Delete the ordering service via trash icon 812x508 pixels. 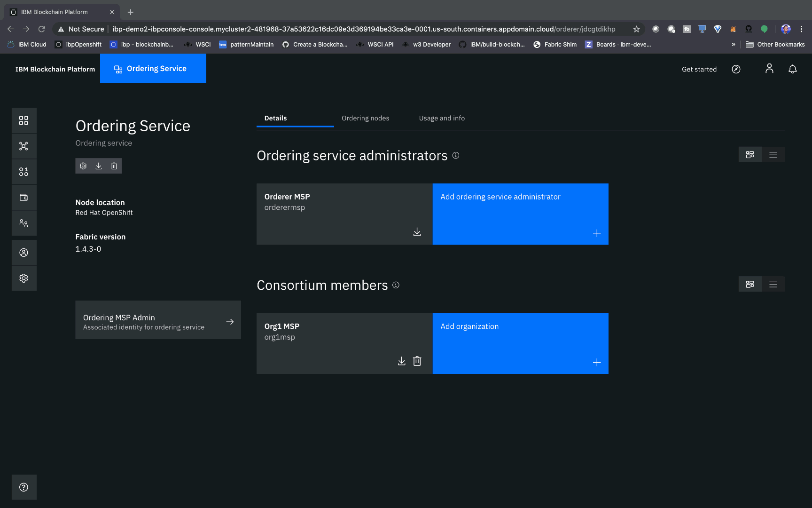(114, 166)
